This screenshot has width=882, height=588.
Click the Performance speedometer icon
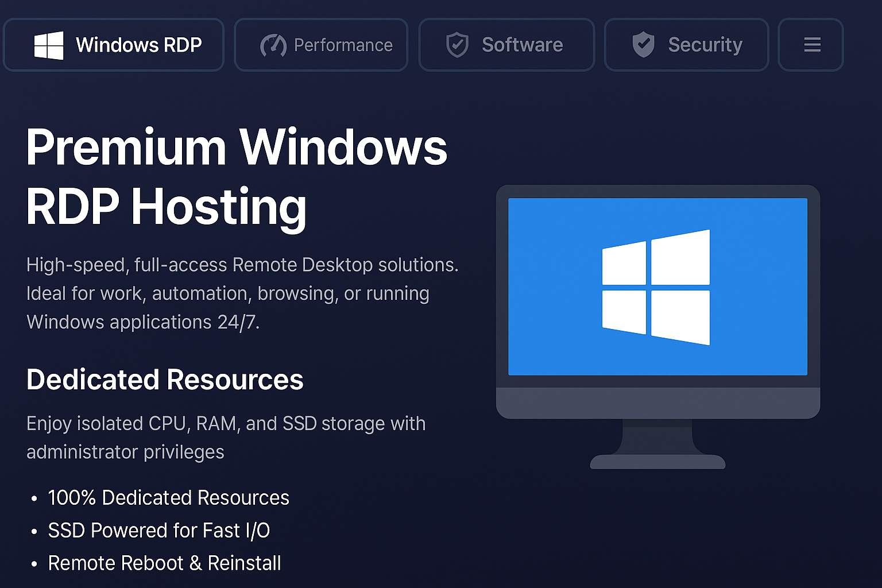(x=273, y=45)
